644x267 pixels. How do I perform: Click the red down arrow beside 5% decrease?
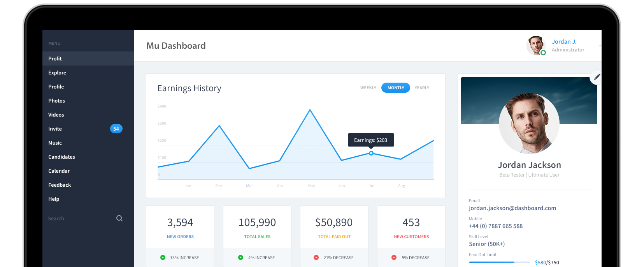coord(394,258)
